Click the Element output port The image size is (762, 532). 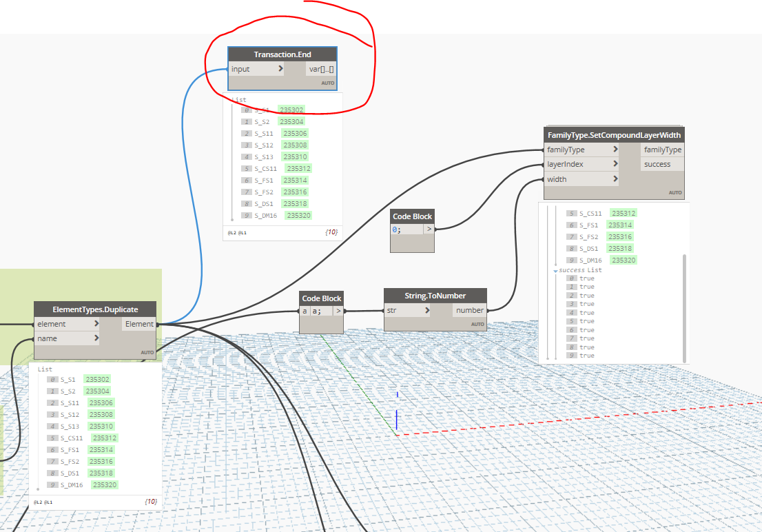[139, 324]
